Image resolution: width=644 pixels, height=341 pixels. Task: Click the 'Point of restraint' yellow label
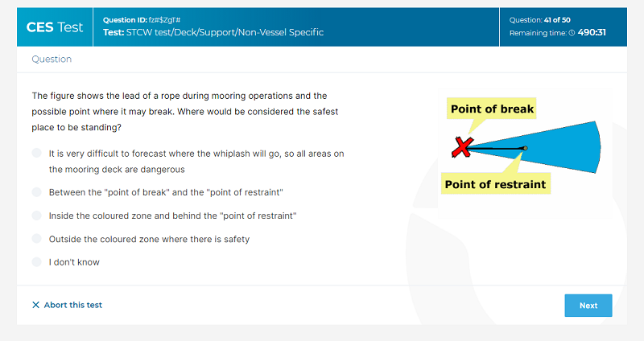[495, 184]
